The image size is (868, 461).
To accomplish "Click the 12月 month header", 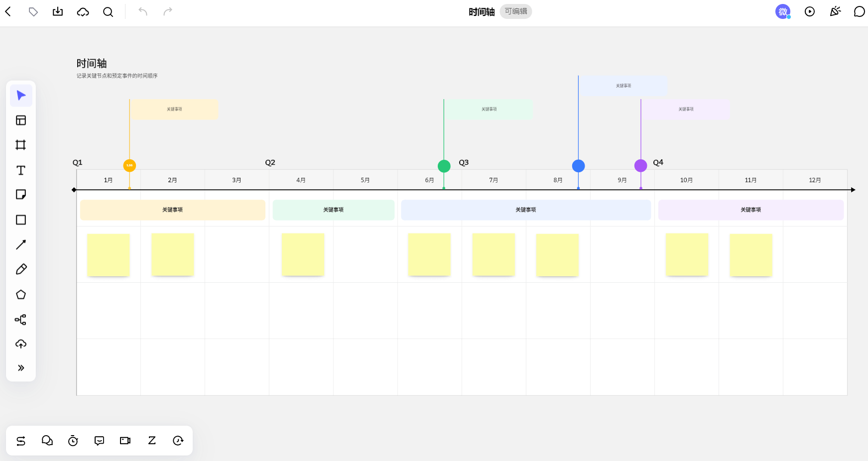I will (x=815, y=180).
